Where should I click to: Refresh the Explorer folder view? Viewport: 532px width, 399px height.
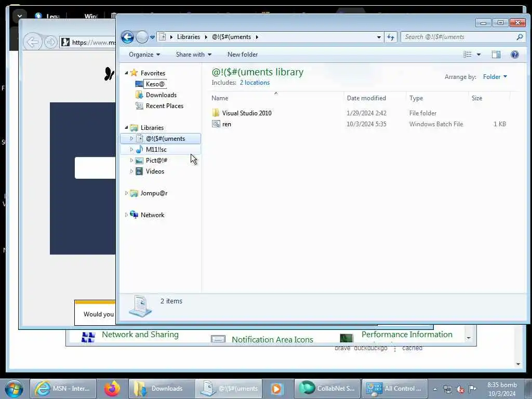pyautogui.click(x=391, y=37)
